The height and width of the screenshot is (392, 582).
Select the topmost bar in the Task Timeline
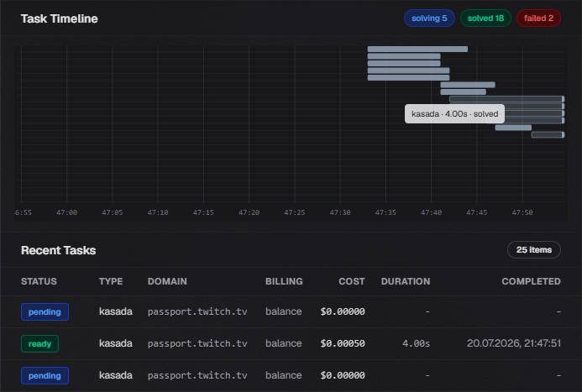tap(417, 49)
